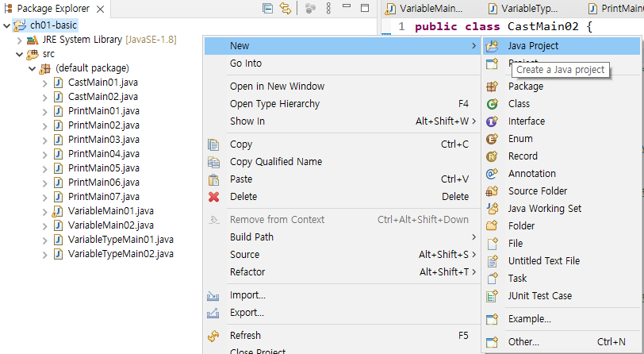Image resolution: width=644 pixels, height=354 pixels.
Task: Maximize the Package Explorer panel
Action: click(x=365, y=8)
